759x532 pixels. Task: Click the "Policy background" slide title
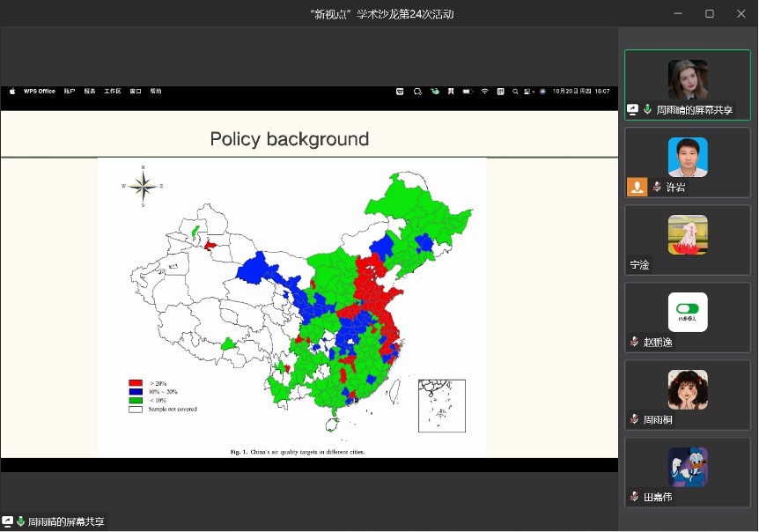(x=289, y=139)
